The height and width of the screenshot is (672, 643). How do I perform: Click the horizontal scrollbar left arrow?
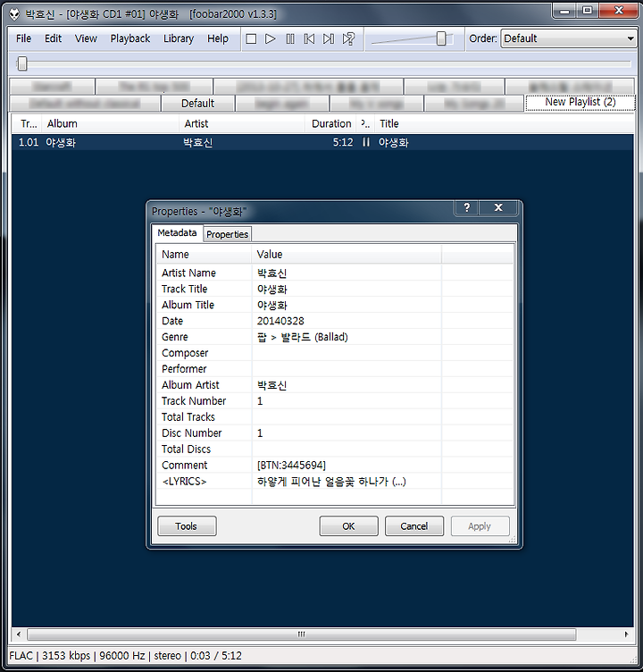(19, 634)
